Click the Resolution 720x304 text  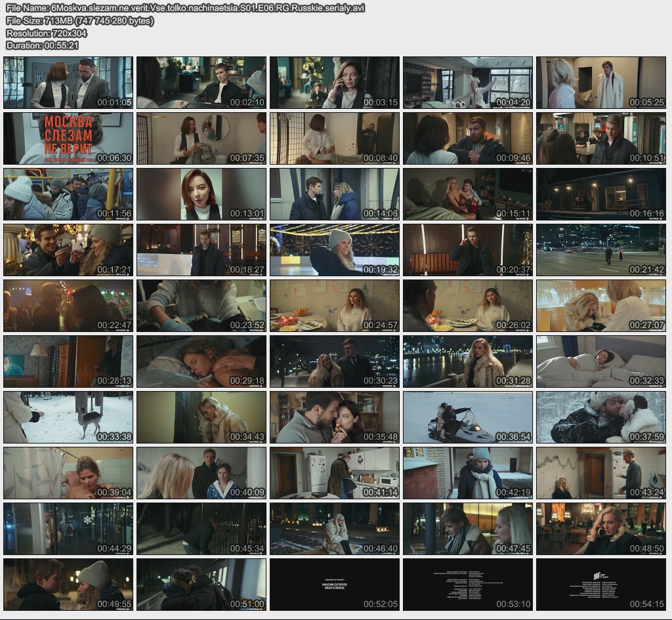[46, 33]
